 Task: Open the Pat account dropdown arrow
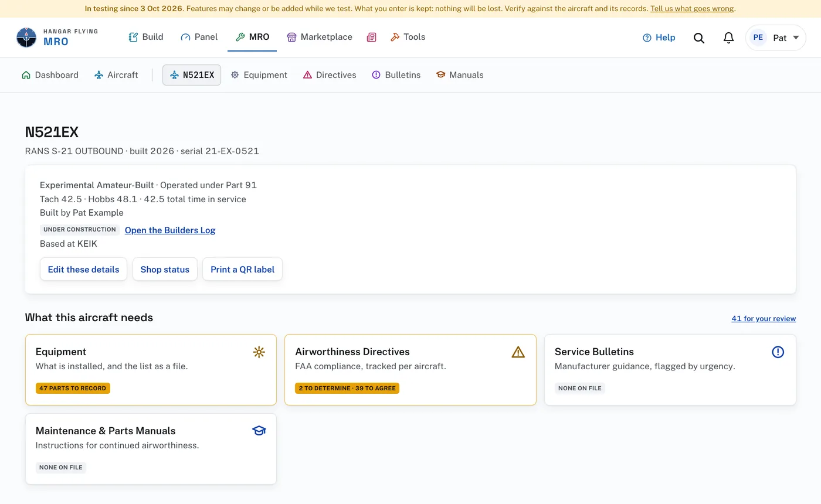point(796,38)
